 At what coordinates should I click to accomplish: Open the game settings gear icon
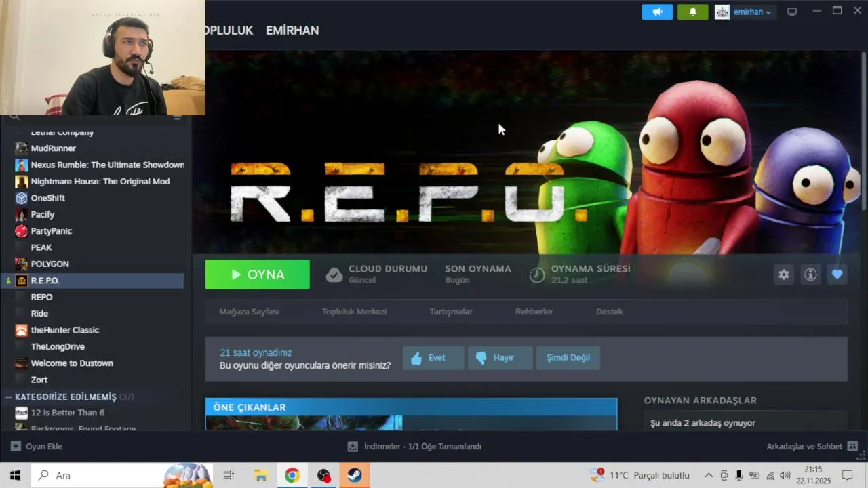click(784, 274)
